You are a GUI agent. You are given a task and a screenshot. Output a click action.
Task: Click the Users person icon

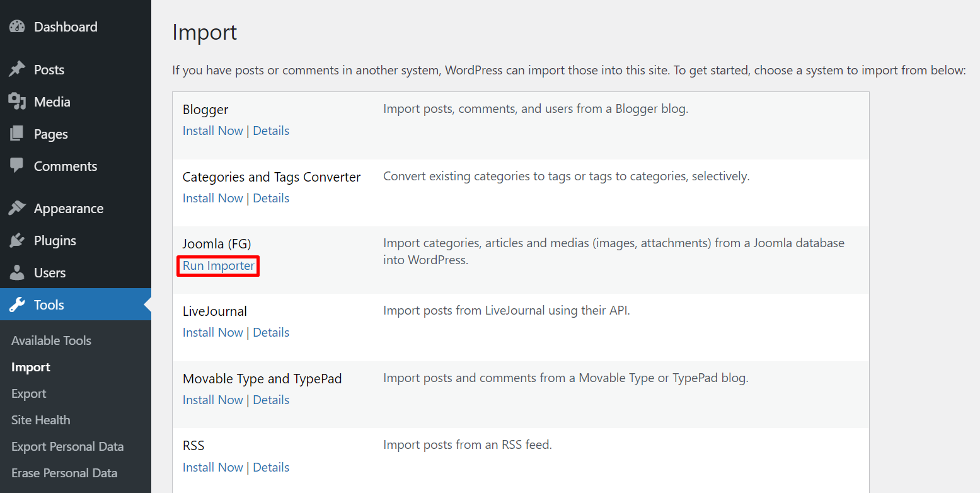click(x=17, y=272)
